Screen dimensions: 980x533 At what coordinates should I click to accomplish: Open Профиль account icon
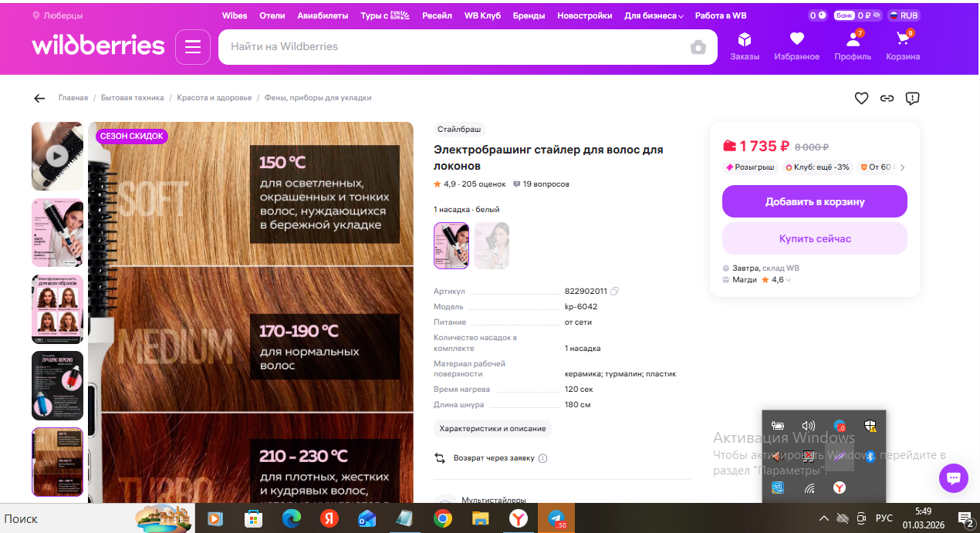pyautogui.click(x=853, y=46)
